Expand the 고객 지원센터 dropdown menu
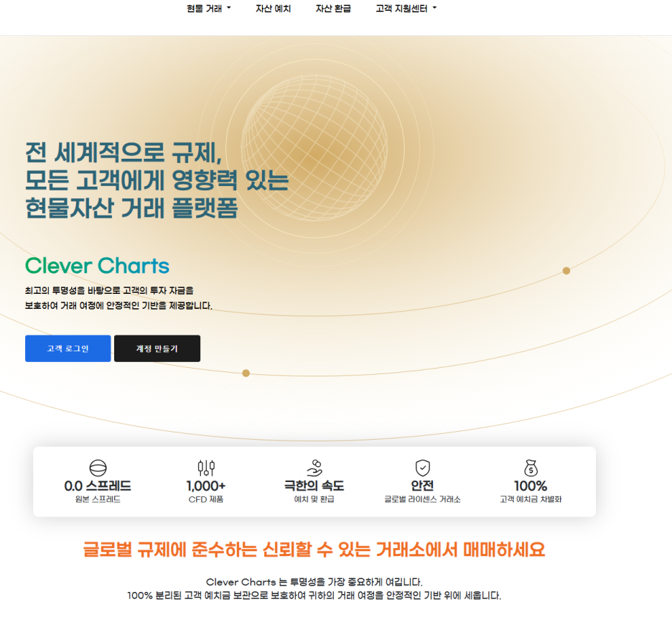672x630 pixels. (406, 9)
